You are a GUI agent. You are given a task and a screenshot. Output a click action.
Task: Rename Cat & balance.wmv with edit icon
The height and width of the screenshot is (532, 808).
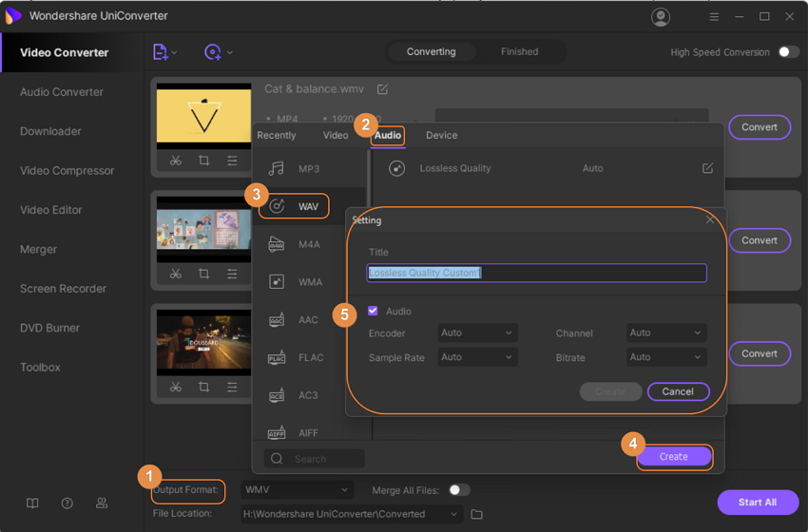[x=382, y=89]
